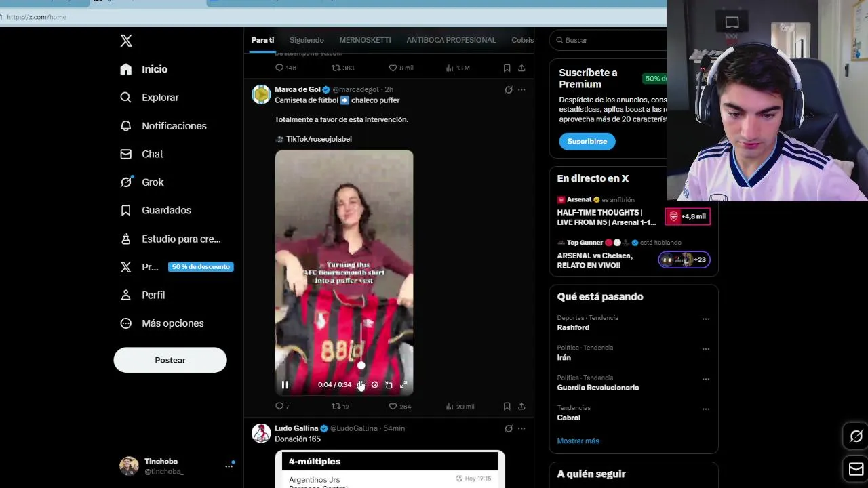Click in the Buscar search field
This screenshot has height=488, width=868.
coord(610,40)
